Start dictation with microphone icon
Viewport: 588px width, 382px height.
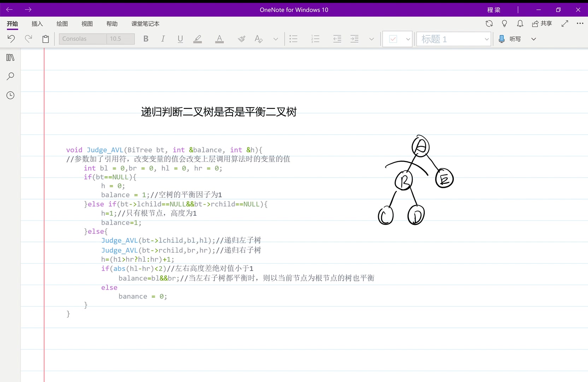coord(501,39)
